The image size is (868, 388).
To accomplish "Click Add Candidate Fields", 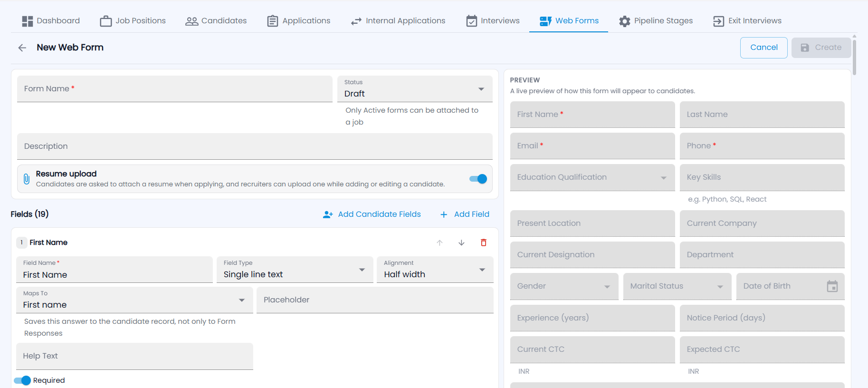I will [372, 214].
